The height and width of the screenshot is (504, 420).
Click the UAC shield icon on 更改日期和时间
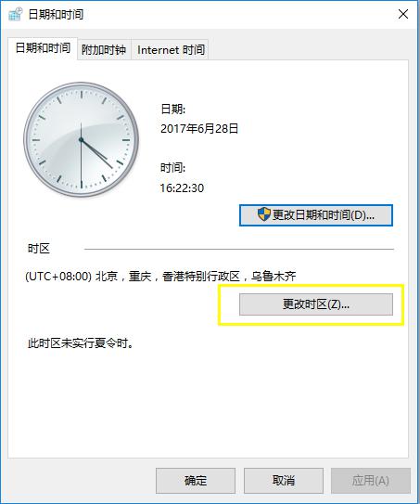click(x=264, y=214)
